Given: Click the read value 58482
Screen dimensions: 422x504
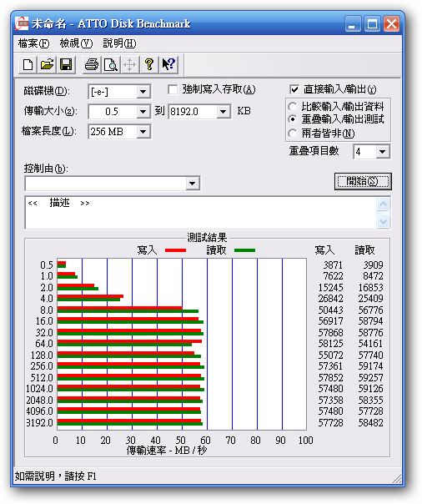Looking at the screenshot, I should 371,423.
